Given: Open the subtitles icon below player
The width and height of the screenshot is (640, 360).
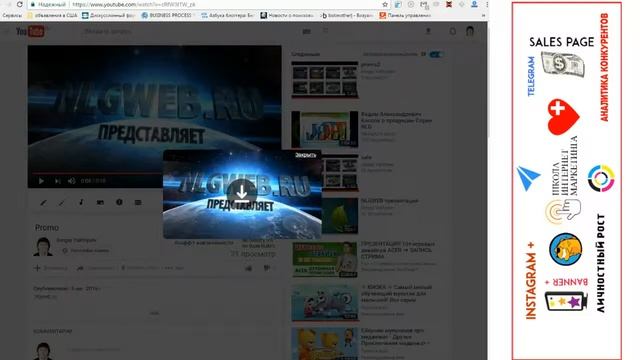Looking at the screenshot, I should [138, 202].
